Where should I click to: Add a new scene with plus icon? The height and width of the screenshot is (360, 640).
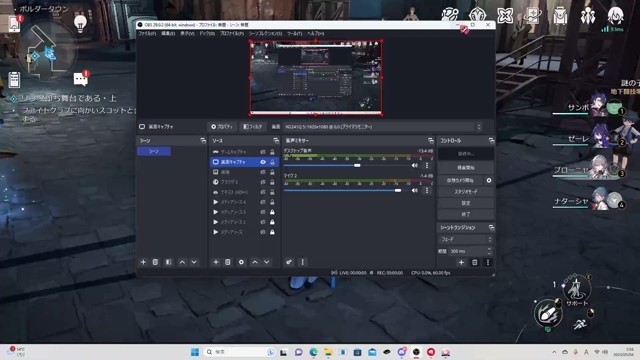coord(143,262)
